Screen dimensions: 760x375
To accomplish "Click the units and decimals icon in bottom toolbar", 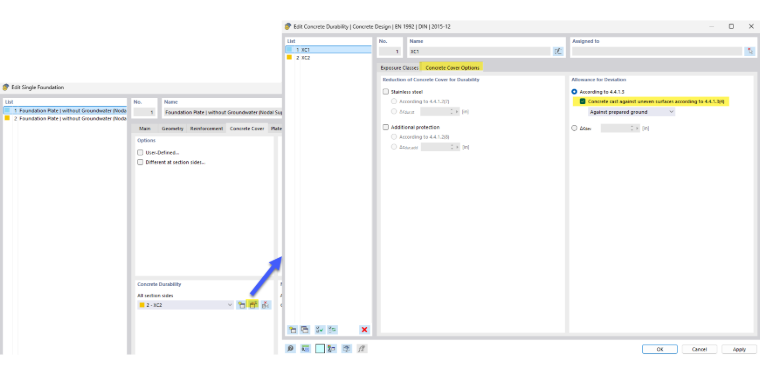I will point(305,348).
